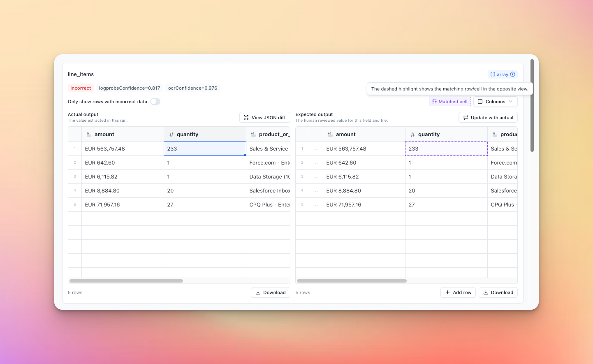Click quantity column header in Expected output
The width and height of the screenshot is (593, 364).
pos(429,134)
